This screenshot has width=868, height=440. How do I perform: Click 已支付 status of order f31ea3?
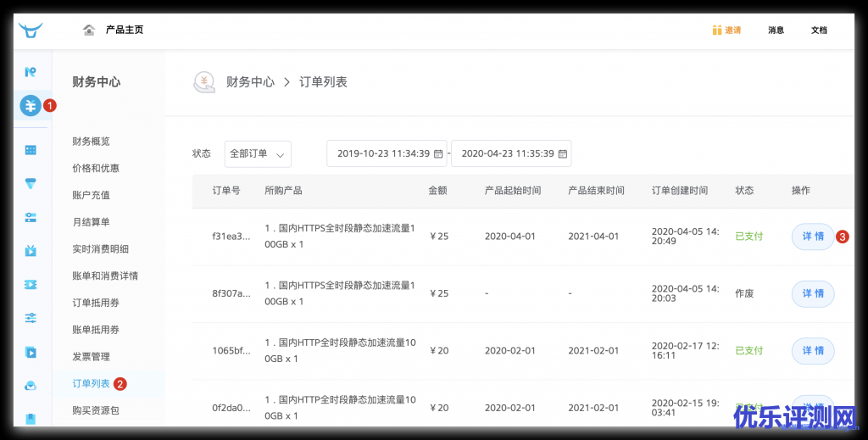point(749,237)
